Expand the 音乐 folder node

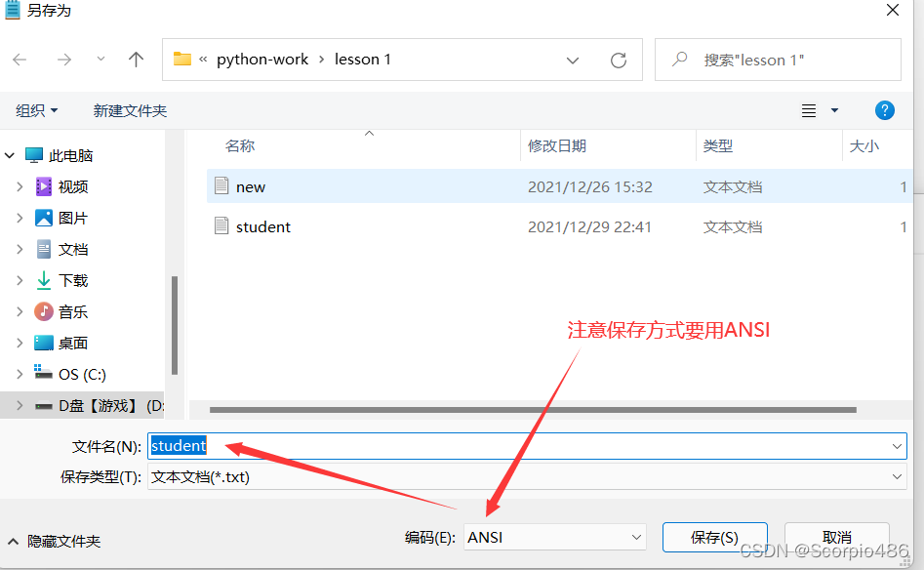[x=20, y=311]
